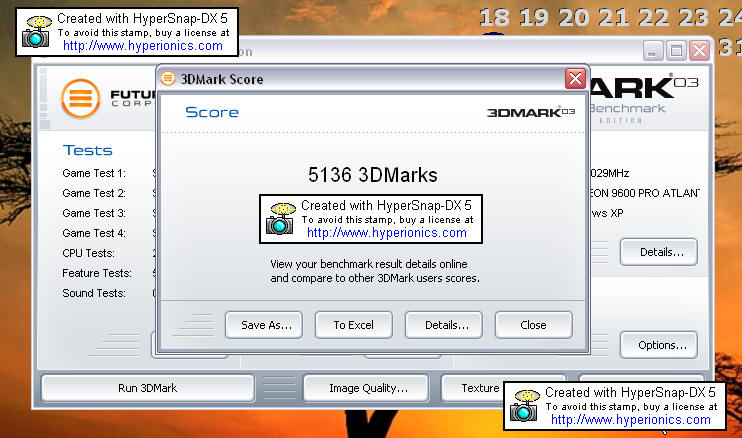Select the 5136 3DMarks score text
The width and height of the screenshot is (742, 438).
pos(372,175)
